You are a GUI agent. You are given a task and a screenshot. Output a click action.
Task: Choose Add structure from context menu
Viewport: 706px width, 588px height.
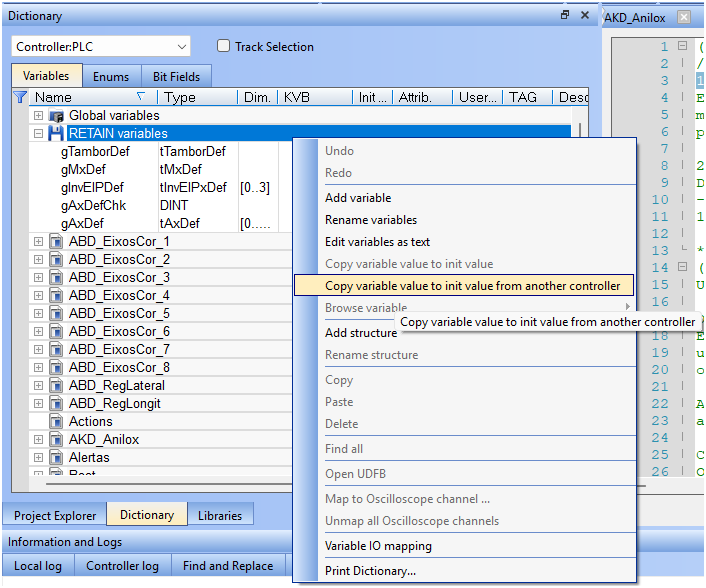361,333
